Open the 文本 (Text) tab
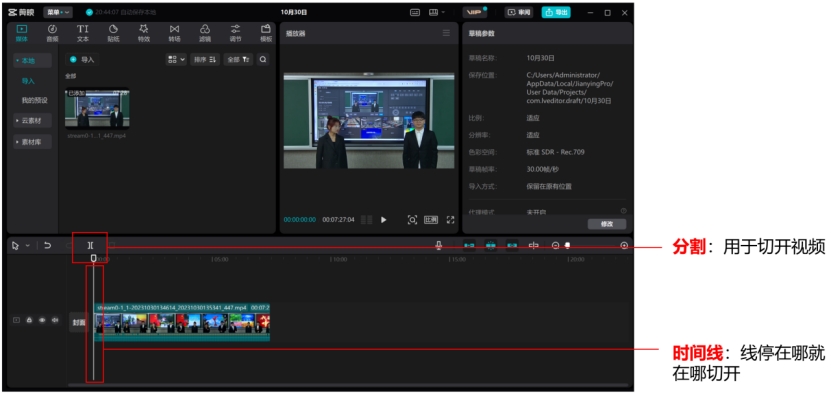831x395 pixels. click(x=83, y=33)
